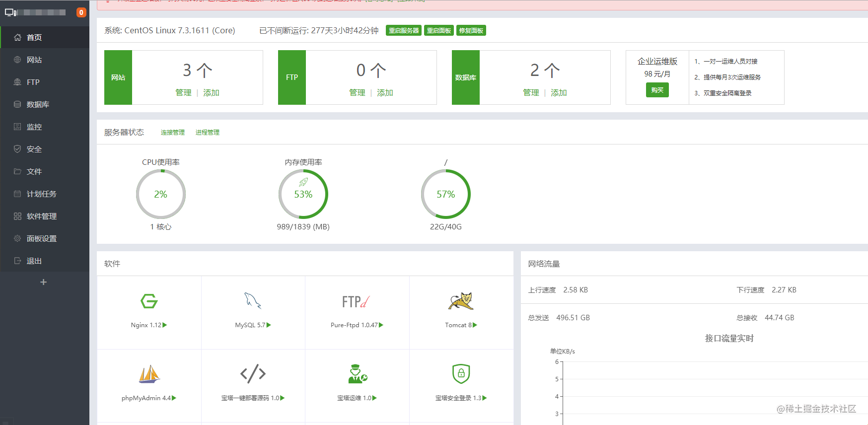This screenshot has height=425, width=868.
Task: Click the 上行速度 2.58 KB value
Action: 576,290
